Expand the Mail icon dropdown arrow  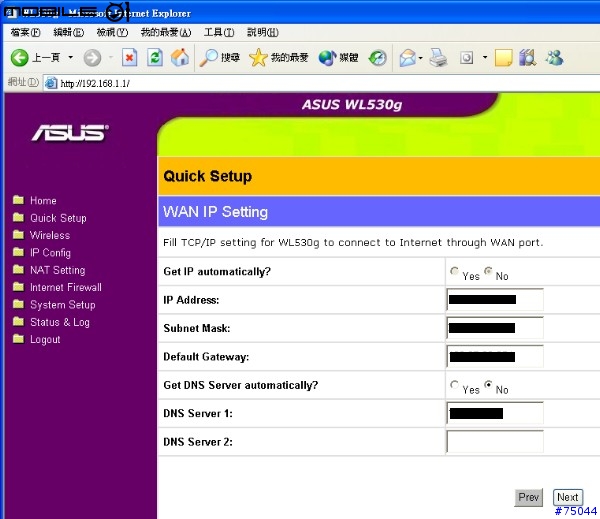pos(421,58)
